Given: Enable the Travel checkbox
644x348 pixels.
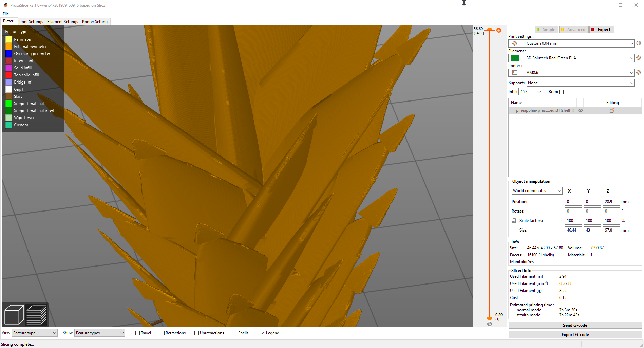Looking at the screenshot, I should coord(137,333).
